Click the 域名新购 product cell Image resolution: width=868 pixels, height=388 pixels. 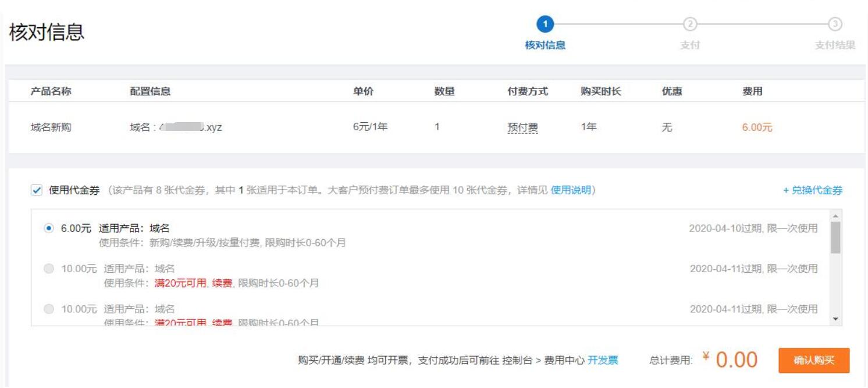(51, 127)
